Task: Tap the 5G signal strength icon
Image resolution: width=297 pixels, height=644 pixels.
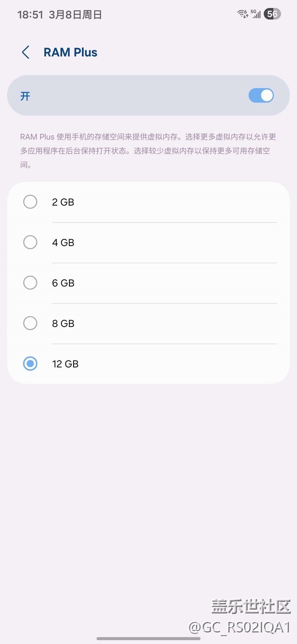Action: [x=256, y=14]
